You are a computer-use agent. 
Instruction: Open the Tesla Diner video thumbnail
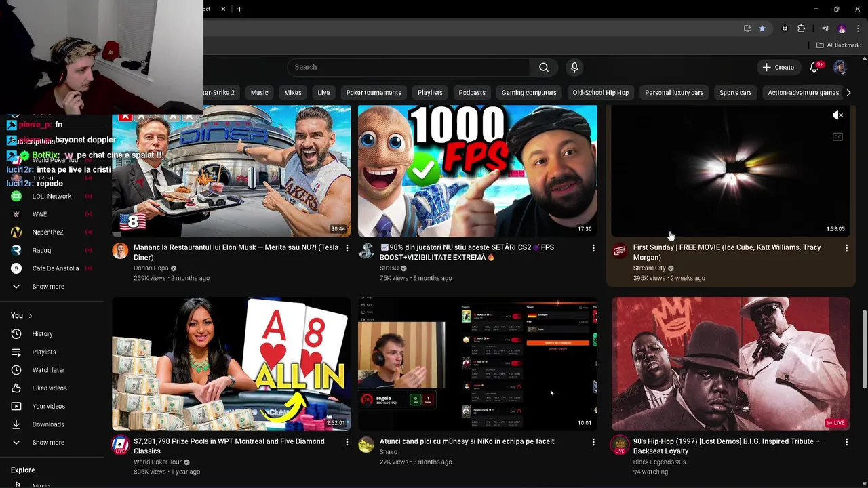[231, 171]
